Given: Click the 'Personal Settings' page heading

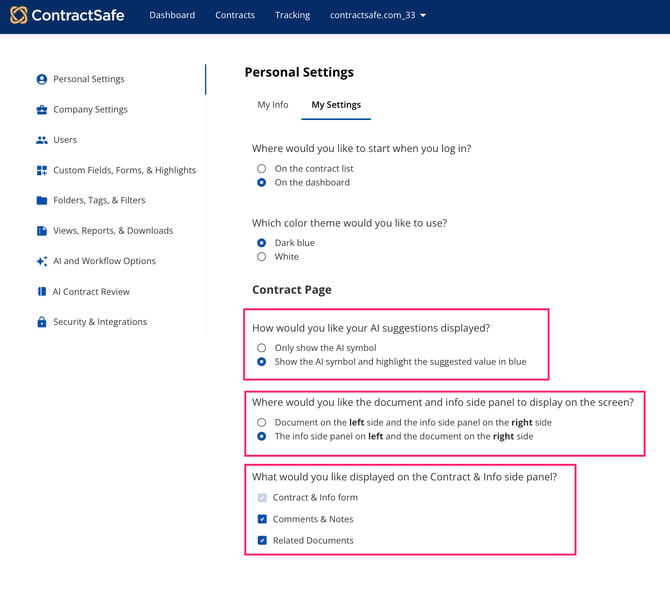Looking at the screenshot, I should 299,72.
